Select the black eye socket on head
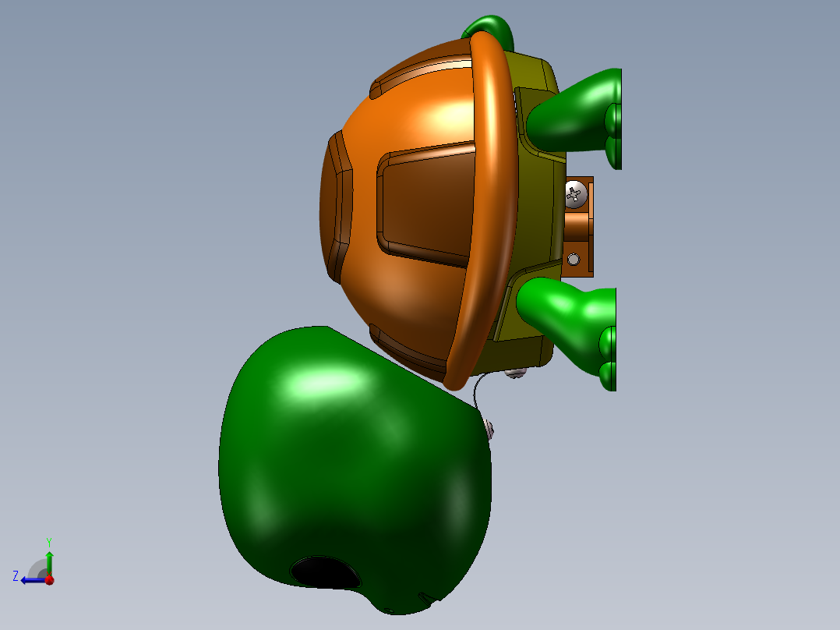This screenshot has height=630, width=840. click(326, 572)
